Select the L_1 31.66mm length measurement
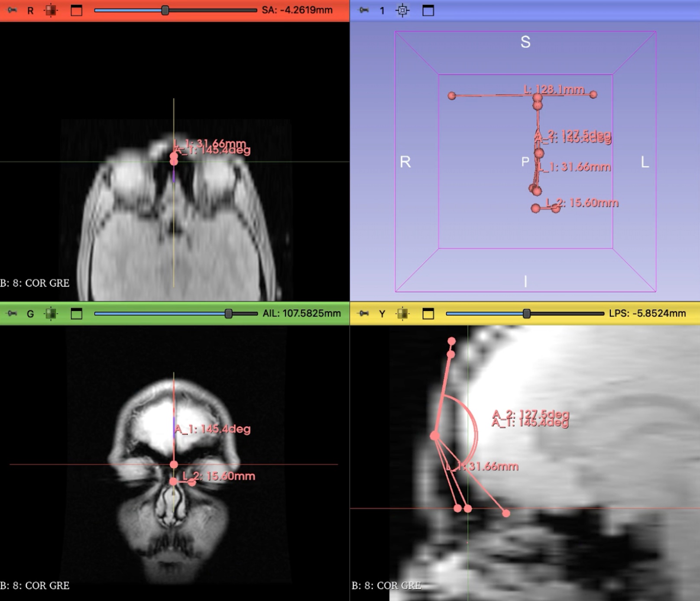 pos(575,166)
